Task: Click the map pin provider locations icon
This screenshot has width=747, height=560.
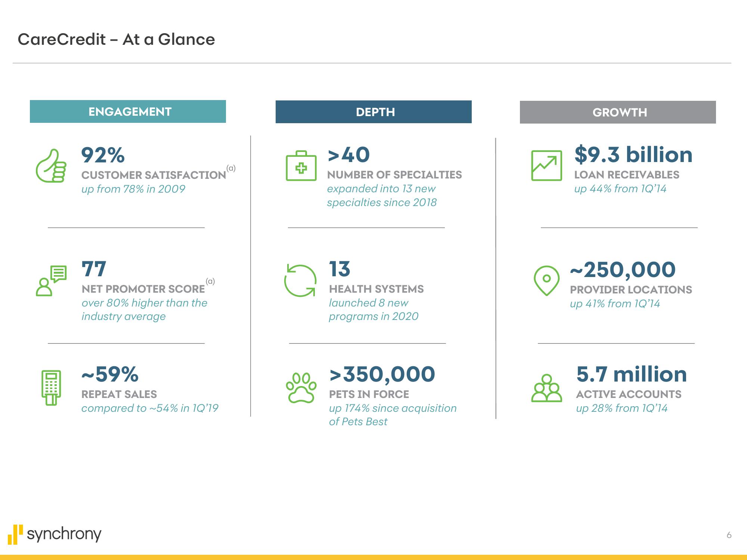Action: [546, 281]
